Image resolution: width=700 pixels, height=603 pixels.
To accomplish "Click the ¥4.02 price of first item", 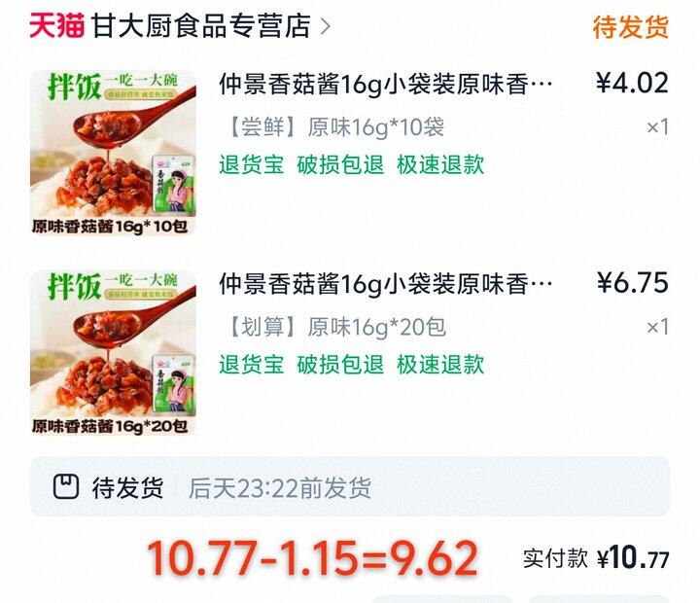I will coord(632,83).
